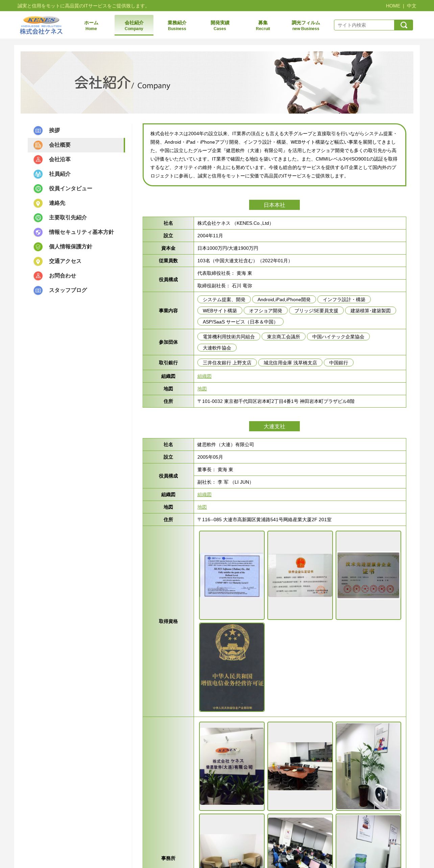Image resolution: width=434 pixels, height=868 pixels.
Task: Click the red icon beside お問合わせ
Action: pos(38,276)
